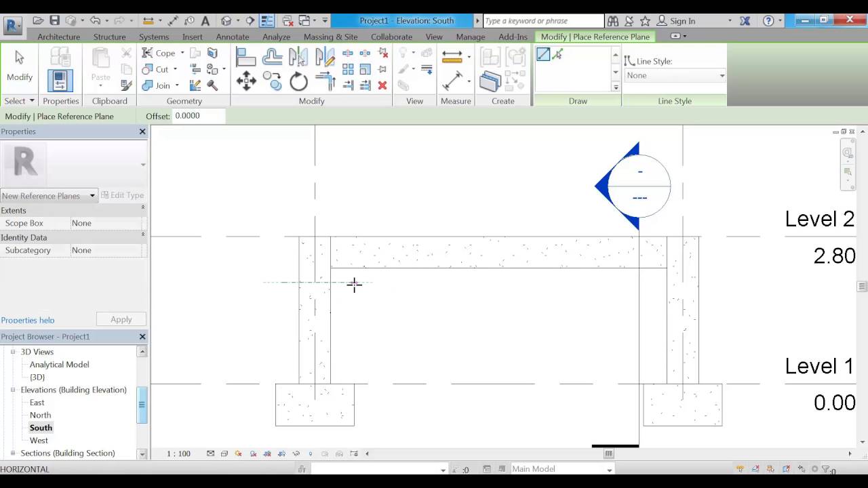Select the Scale tool
Viewport: 868px width, 488px height.
pos(365,69)
